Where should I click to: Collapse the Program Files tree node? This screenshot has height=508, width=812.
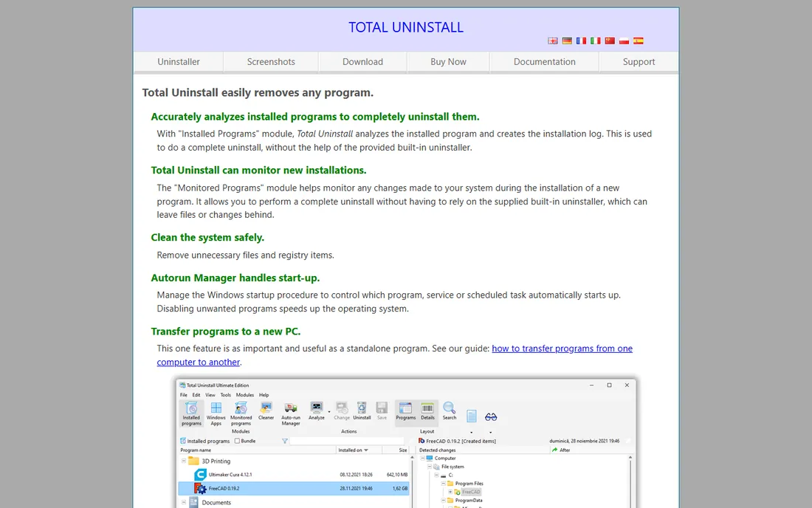[x=444, y=483]
